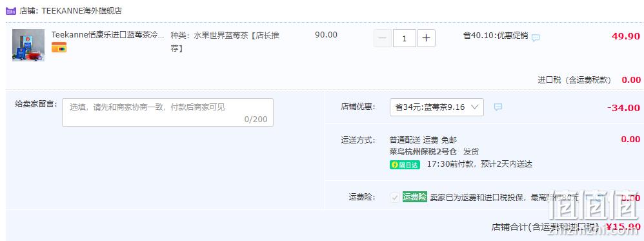Click the original price 90.00
Image resolution: width=644 pixels, height=241 pixels.
[326, 35]
